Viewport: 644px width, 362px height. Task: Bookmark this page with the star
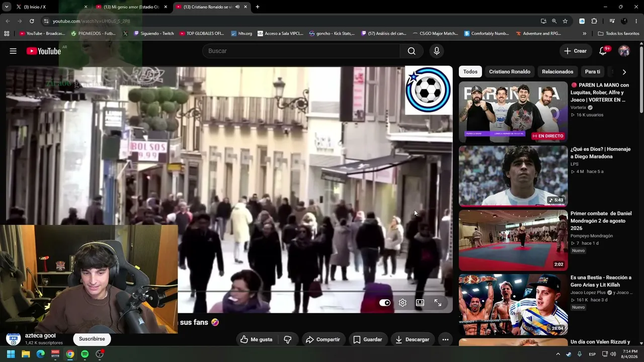[565, 21]
